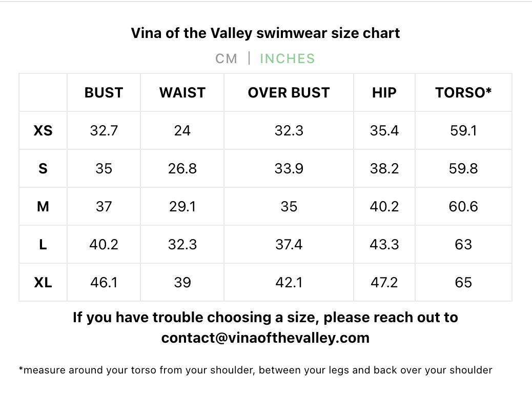The image size is (532, 393).
Task: Click the S waist value 26.8
Action: 182,168
